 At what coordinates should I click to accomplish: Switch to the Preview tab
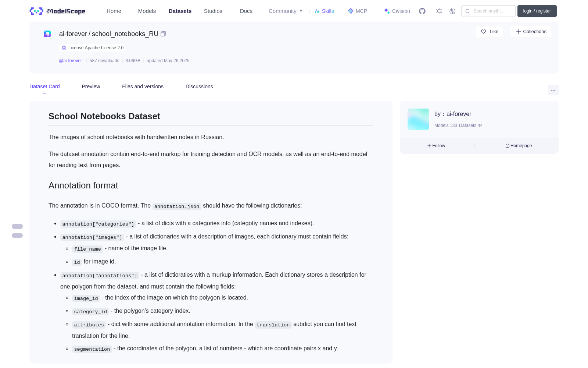91,86
